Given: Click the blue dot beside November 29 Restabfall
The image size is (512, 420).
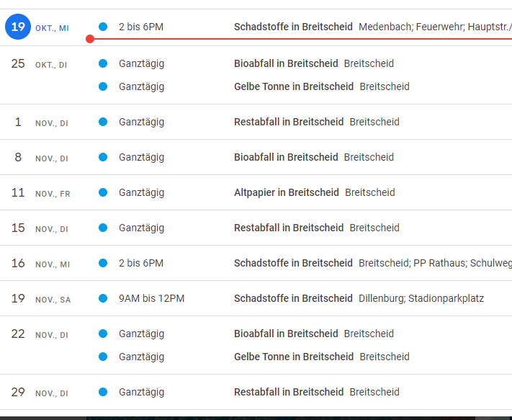Looking at the screenshot, I should coord(103,392).
